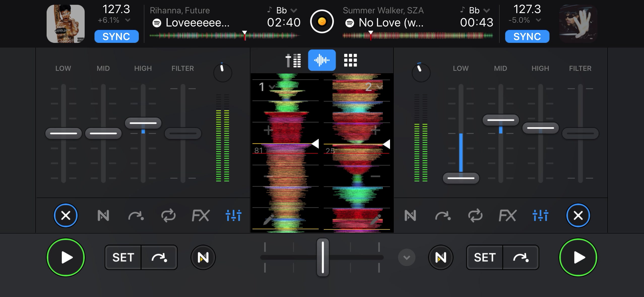Click right deck gain knob
The width and height of the screenshot is (644, 297).
point(421,73)
